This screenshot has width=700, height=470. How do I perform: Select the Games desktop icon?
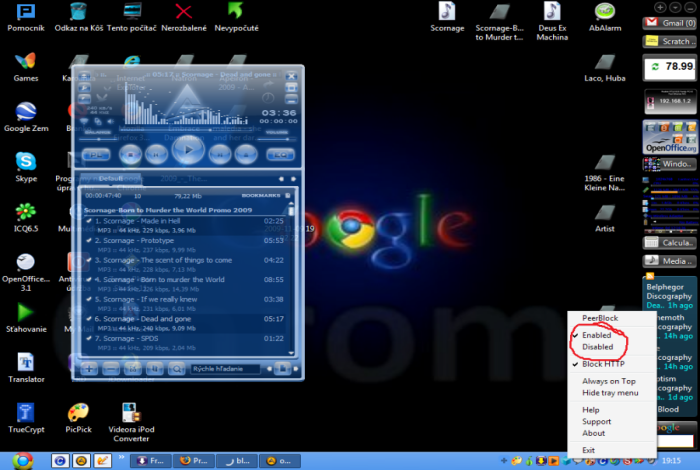tap(26, 68)
